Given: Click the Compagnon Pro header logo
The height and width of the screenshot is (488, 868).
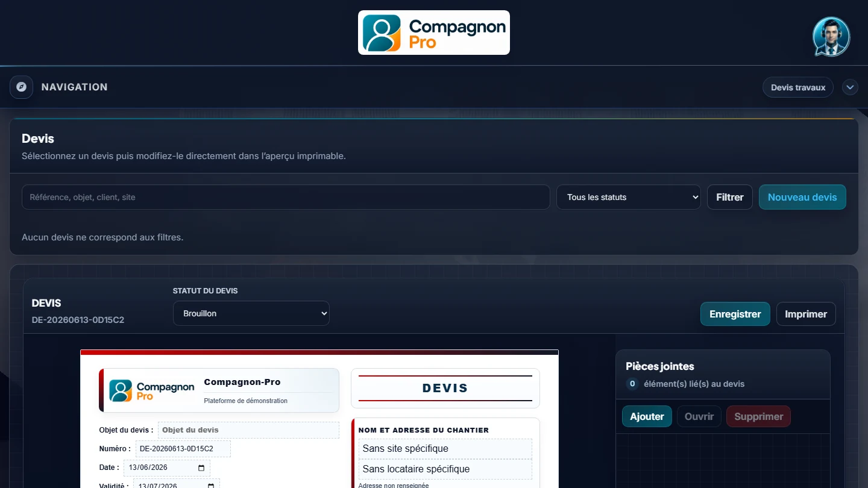Looking at the screenshot, I should pos(434,33).
